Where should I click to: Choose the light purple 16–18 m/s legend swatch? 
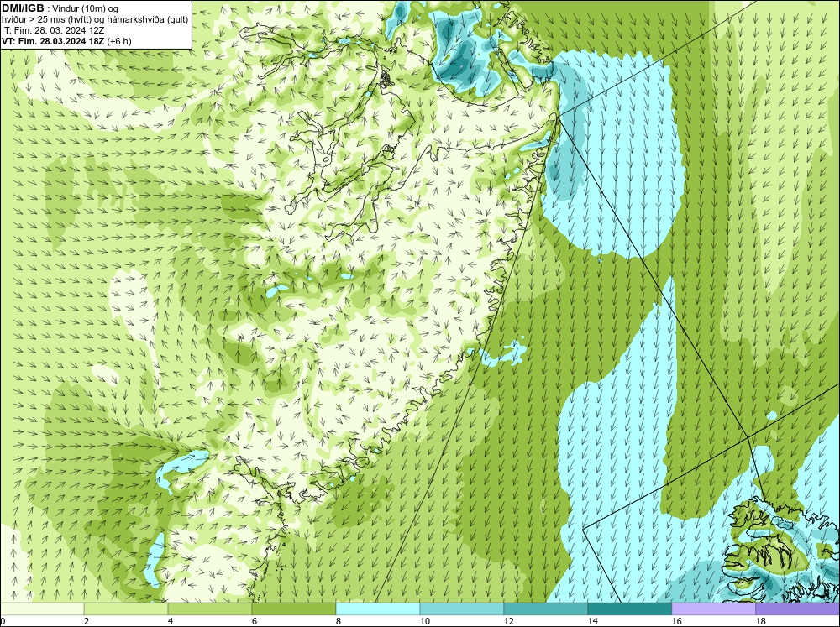(x=713, y=609)
